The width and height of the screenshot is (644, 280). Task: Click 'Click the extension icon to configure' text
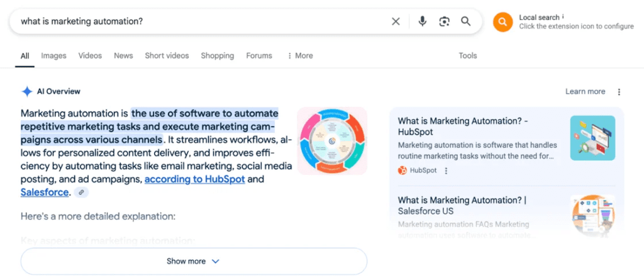[x=576, y=26]
